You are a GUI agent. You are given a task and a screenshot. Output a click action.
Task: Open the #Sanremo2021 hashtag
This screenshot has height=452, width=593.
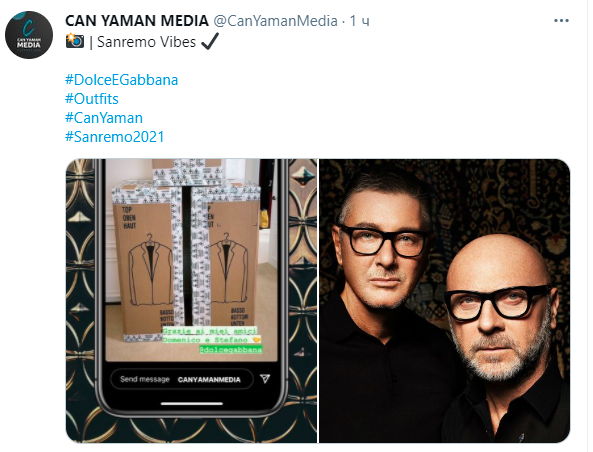click(115, 137)
